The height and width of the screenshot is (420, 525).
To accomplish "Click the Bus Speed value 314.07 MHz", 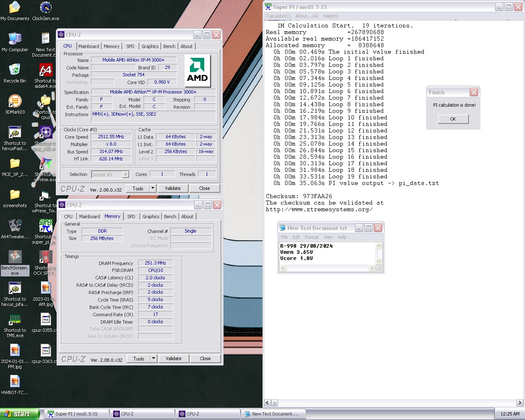I will pos(111,151).
